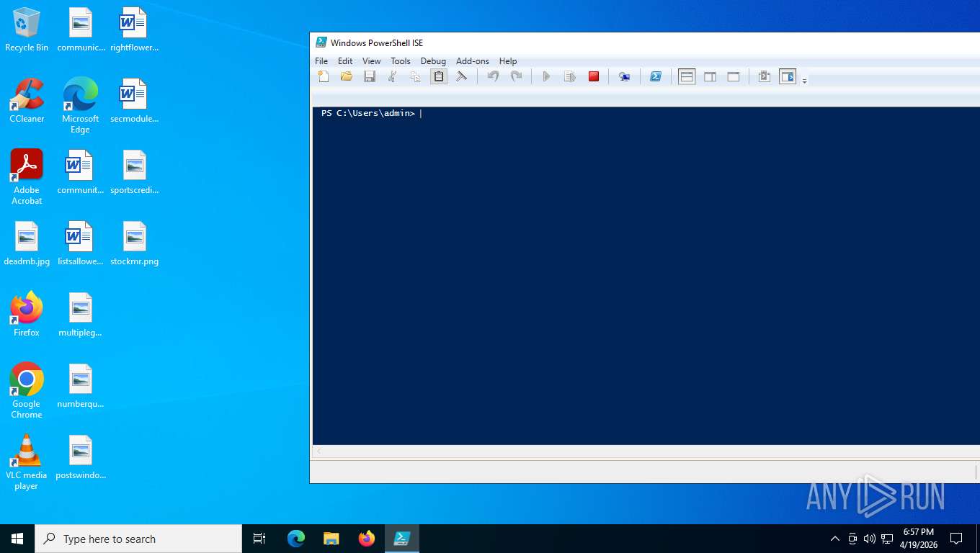980x553 pixels.
Task: Click the Windows PowerShell ISE title text
Action: coord(377,43)
